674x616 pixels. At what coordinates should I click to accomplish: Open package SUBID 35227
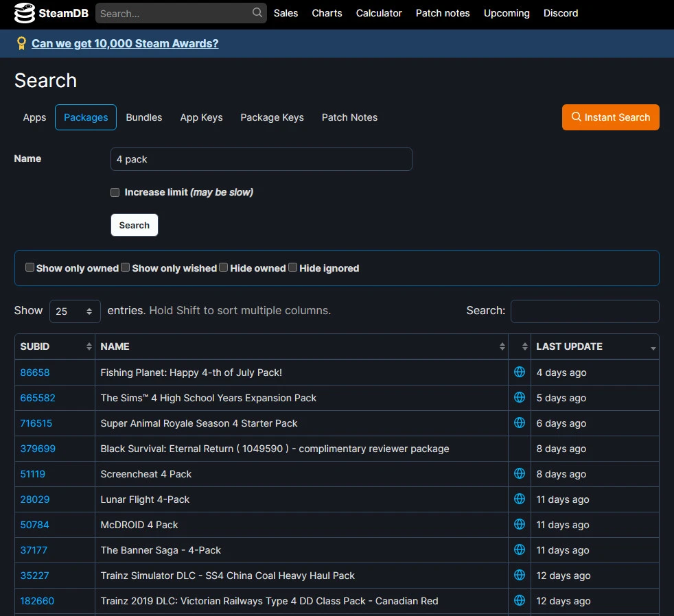click(x=35, y=576)
